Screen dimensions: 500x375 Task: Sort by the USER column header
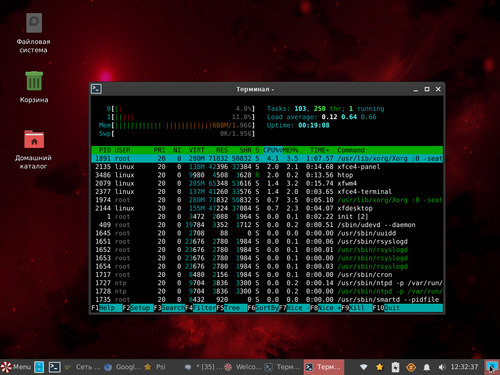click(123, 150)
